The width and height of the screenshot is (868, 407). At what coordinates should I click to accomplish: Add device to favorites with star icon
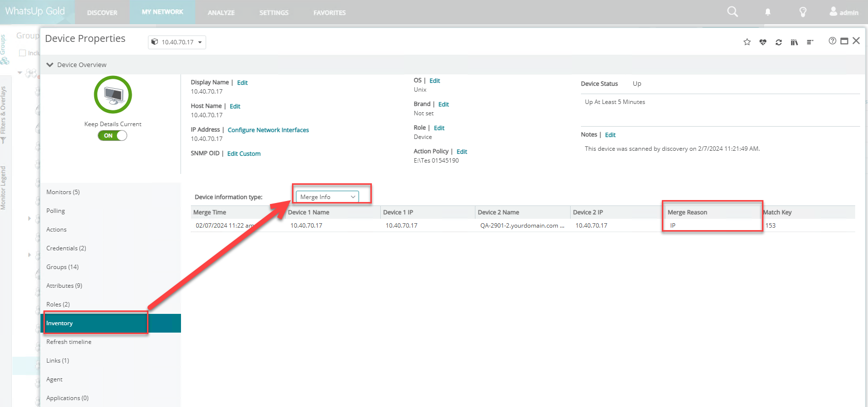click(747, 42)
